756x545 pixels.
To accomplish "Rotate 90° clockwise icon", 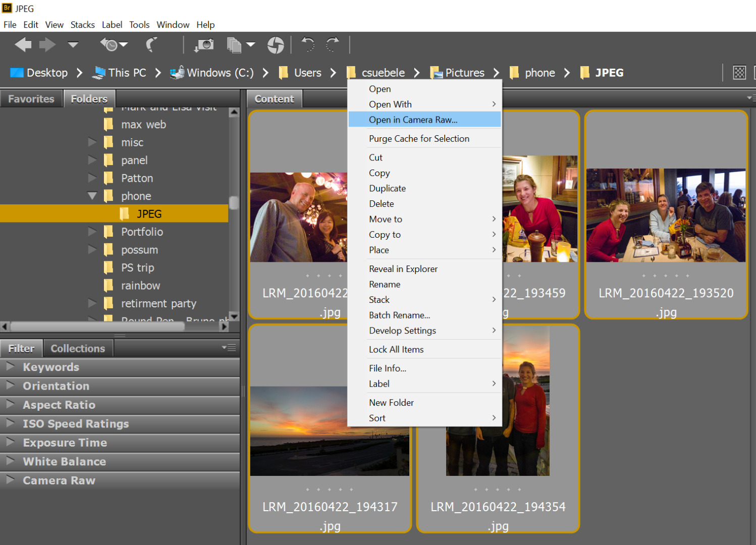I will (x=333, y=45).
